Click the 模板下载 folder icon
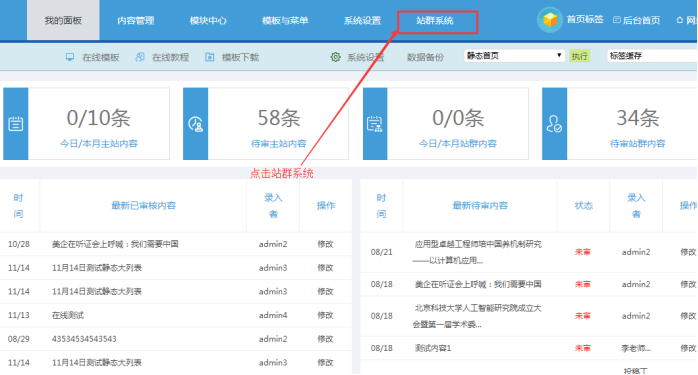Screen dimensions: 698x375 [x=209, y=57]
